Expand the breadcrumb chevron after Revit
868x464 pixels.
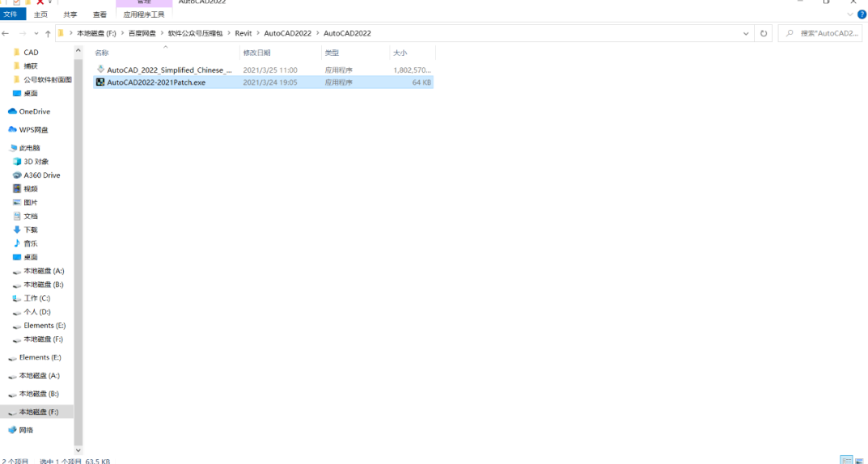click(258, 33)
